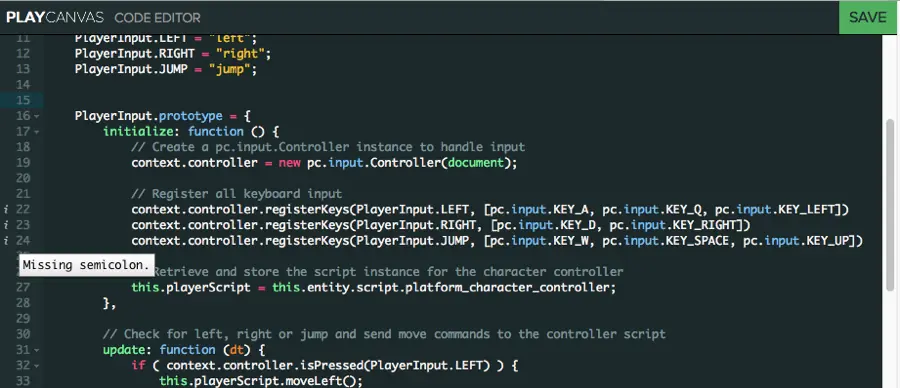The height and width of the screenshot is (388, 900).
Task: Click line number 28 in gutter
Action: (23, 302)
